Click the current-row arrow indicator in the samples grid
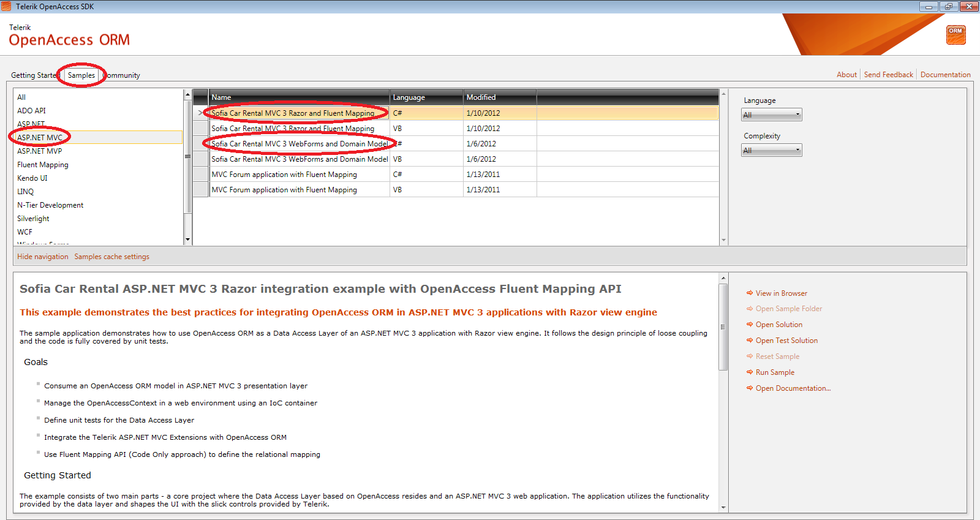This screenshot has height=520, width=980. pyautogui.click(x=200, y=113)
